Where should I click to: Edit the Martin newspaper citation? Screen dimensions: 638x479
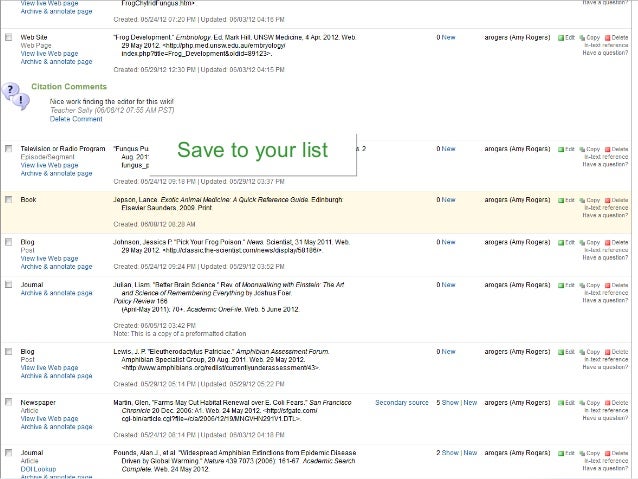click(566, 403)
